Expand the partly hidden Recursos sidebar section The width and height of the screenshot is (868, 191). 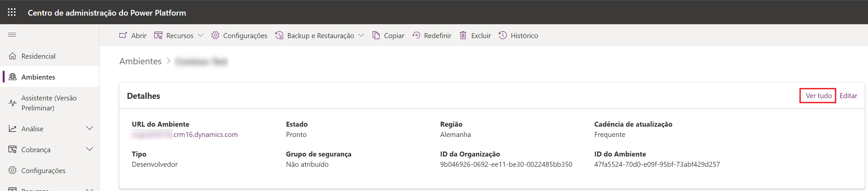[x=90, y=189]
